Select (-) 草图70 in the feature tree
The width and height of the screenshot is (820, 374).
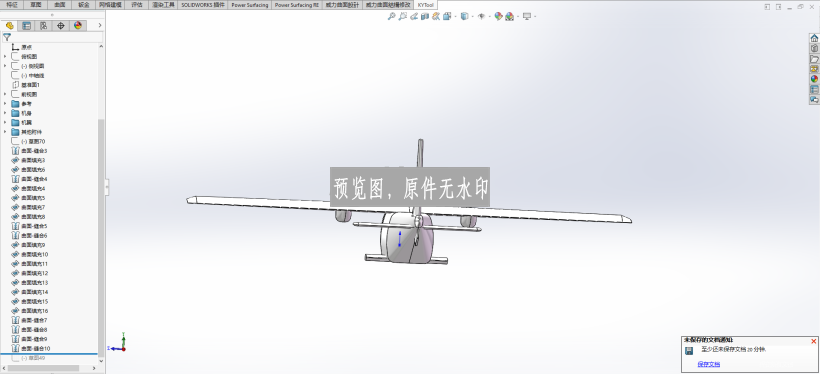click(33, 141)
